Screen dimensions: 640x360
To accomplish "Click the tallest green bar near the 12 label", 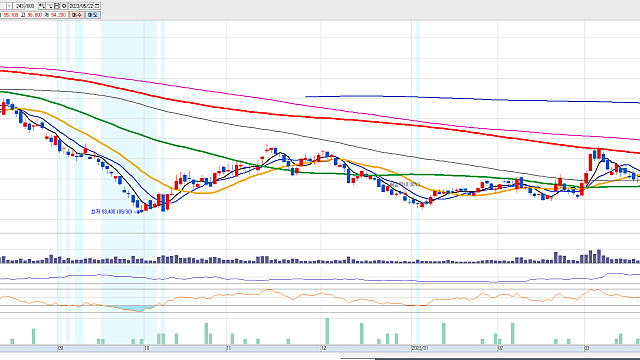I will point(327,331).
